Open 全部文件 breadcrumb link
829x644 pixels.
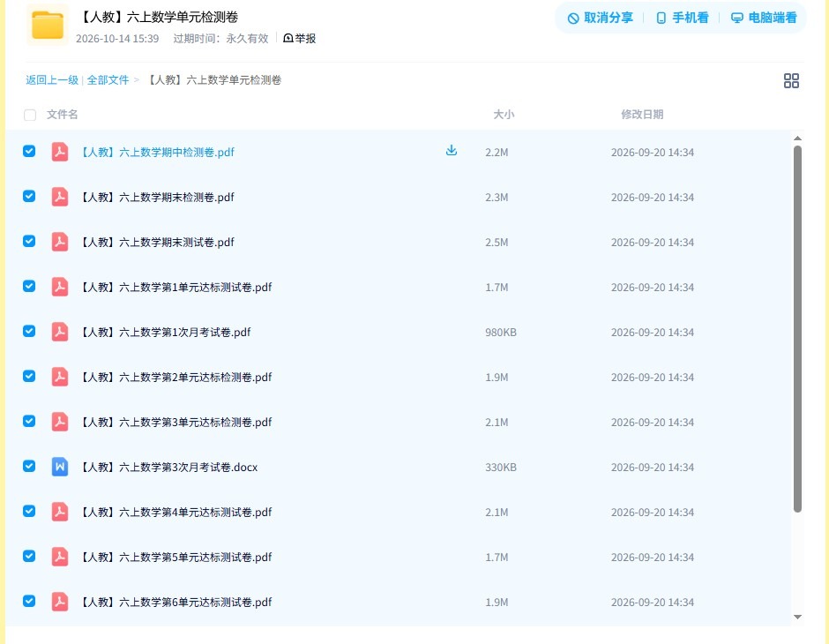click(108, 80)
